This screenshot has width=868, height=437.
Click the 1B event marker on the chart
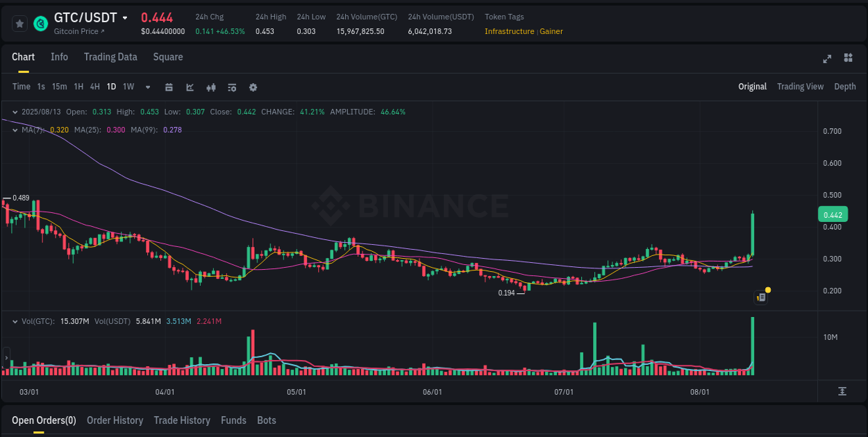click(x=760, y=297)
